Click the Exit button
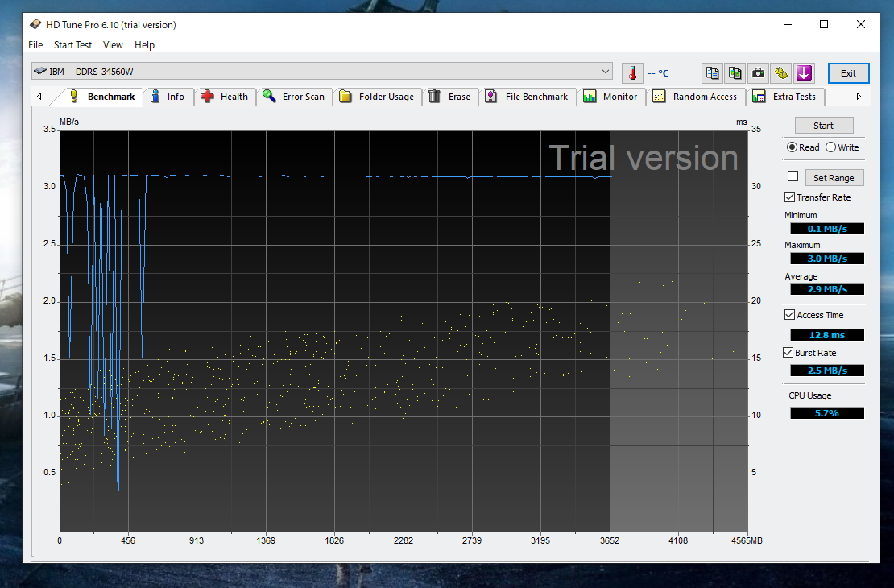 (848, 73)
